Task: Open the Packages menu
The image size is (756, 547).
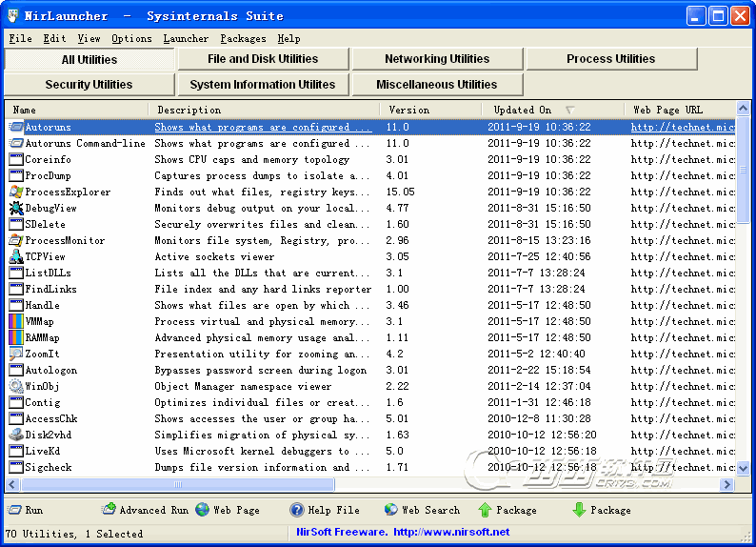Action: pyautogui.click(x=243, y=38)
